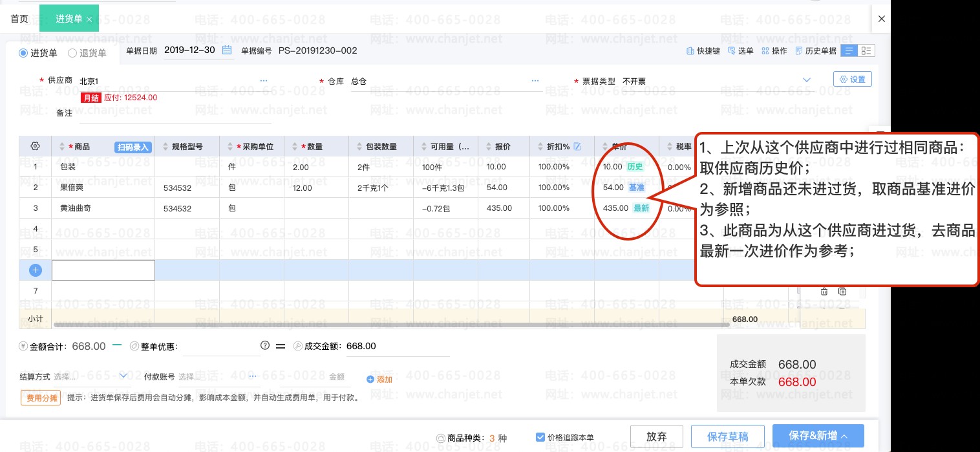This screenshot has height=452, width=980.
Task: Click the 放弃 button
Action: pos(657,436)
